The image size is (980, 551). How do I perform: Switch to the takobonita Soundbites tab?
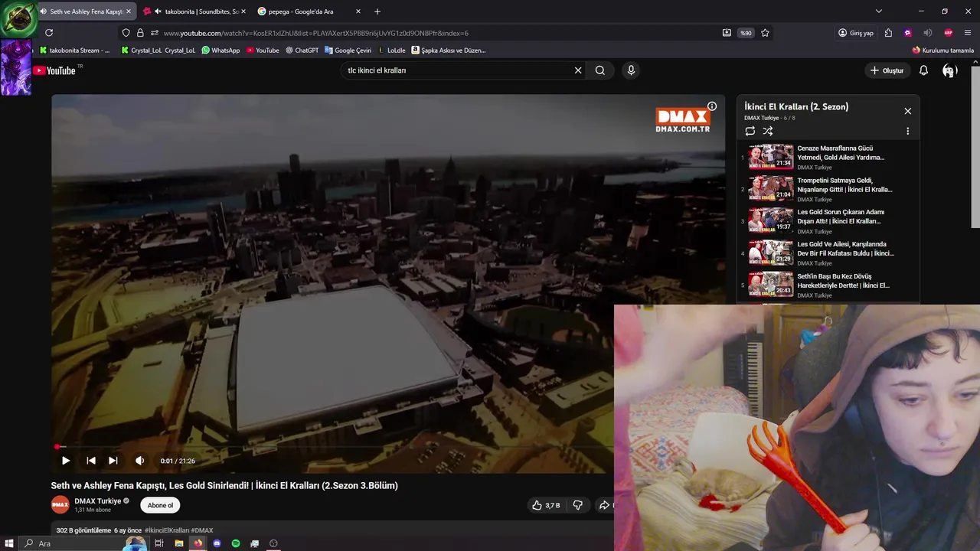195,11
